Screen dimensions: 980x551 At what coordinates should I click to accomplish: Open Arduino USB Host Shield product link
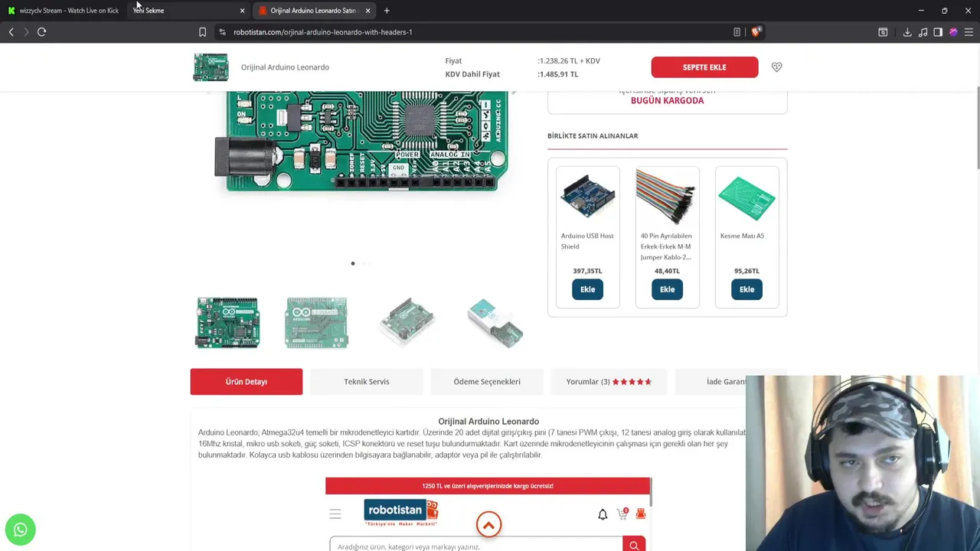tap(587, 241)
